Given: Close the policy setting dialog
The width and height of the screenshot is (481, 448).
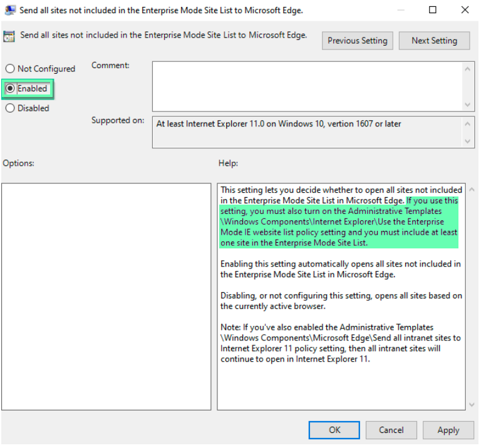Looking at the screenshot, I should click(x=465, y=10).
